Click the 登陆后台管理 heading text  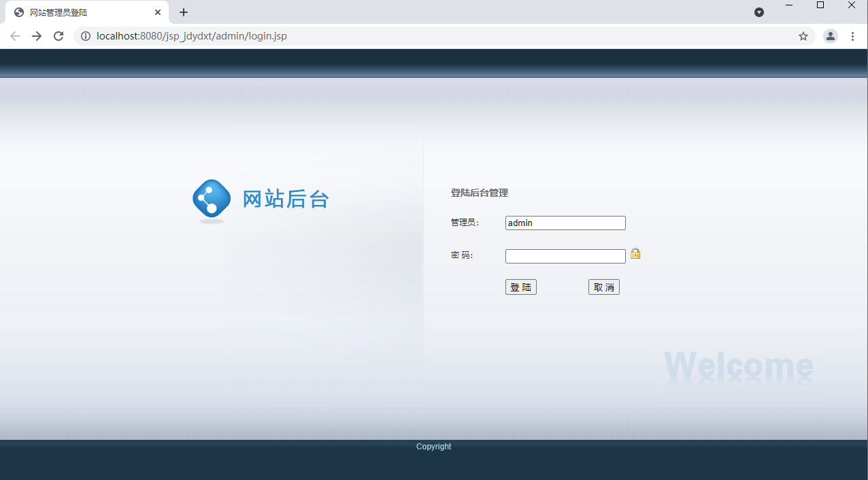(x=480, y=193)
